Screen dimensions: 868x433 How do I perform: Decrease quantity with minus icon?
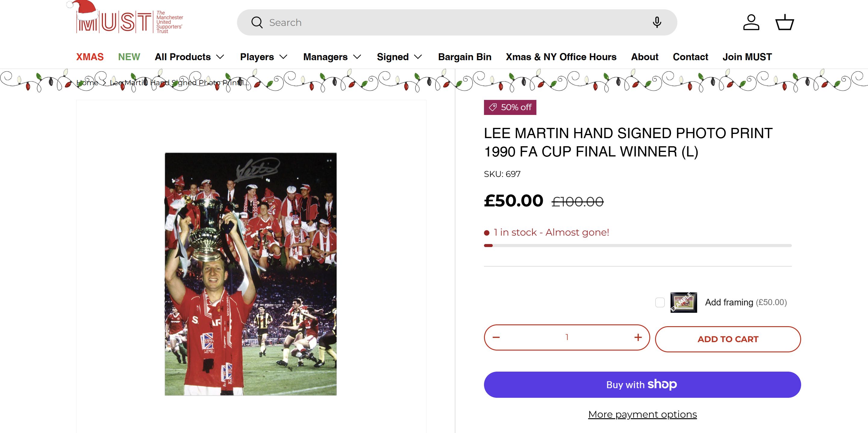496,337
